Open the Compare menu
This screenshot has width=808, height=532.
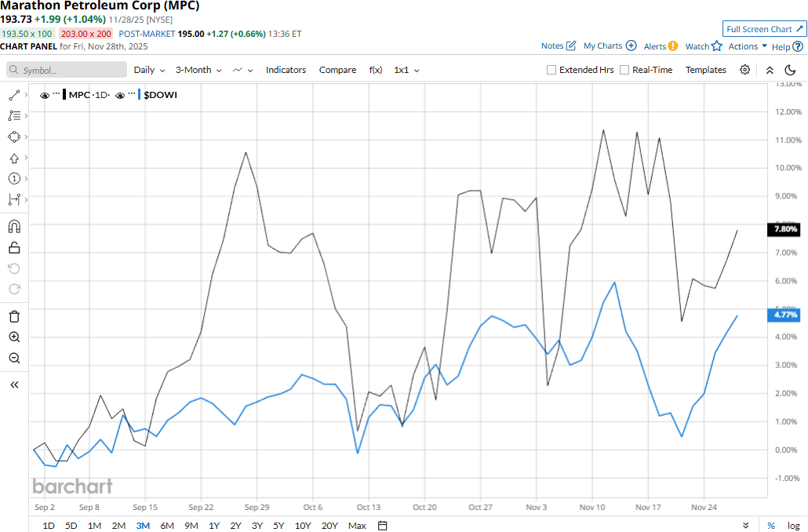coord(337,70)
